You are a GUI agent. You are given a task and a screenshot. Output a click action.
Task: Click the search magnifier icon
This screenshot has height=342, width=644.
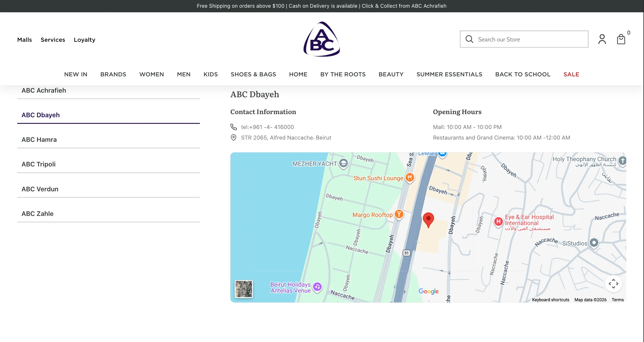tap(469, 39)
